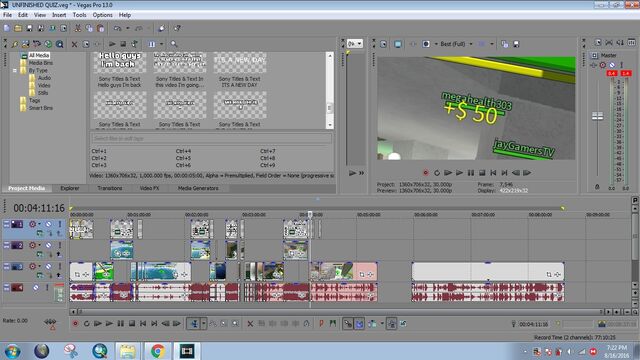Toggle loop playback under video preview
This screenshot has width=640, height=360.
pyautogui.click(x=437, y=173)
